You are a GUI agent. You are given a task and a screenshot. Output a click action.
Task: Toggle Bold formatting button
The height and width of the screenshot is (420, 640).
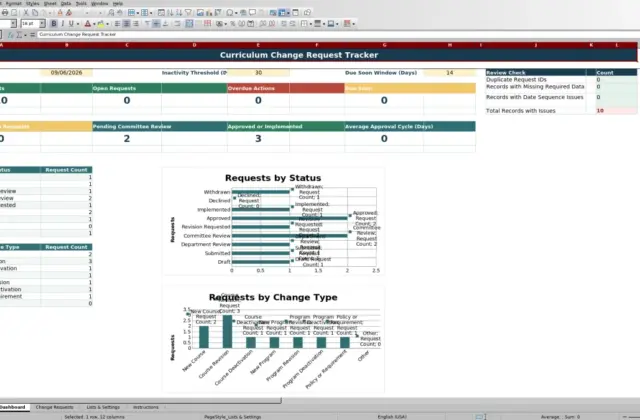[x=53, y=24]
